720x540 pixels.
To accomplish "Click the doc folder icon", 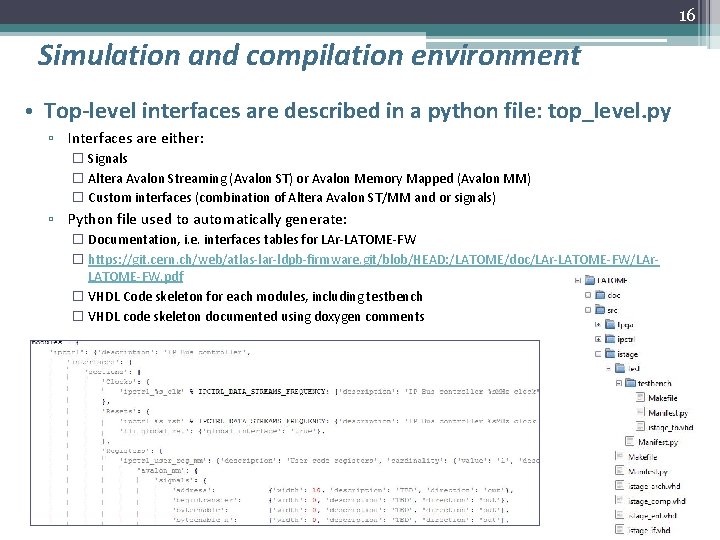I will click(x=600, y=295).
